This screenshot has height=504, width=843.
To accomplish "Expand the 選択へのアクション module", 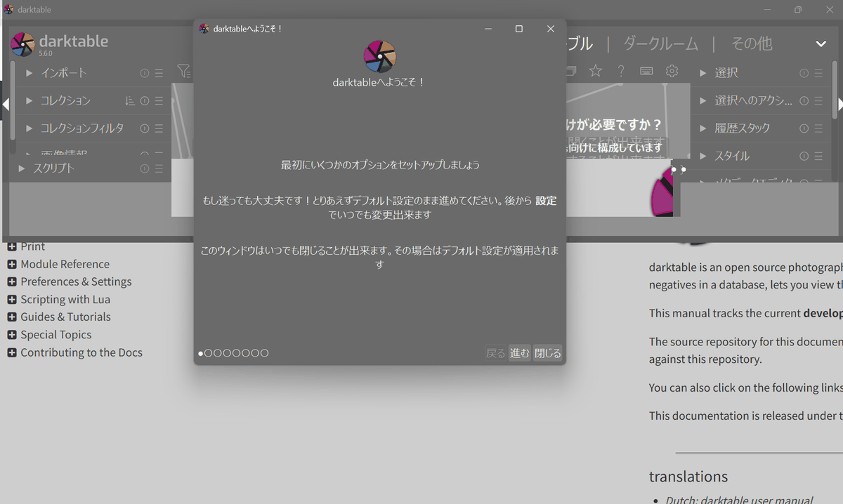I will click(703, 100).
